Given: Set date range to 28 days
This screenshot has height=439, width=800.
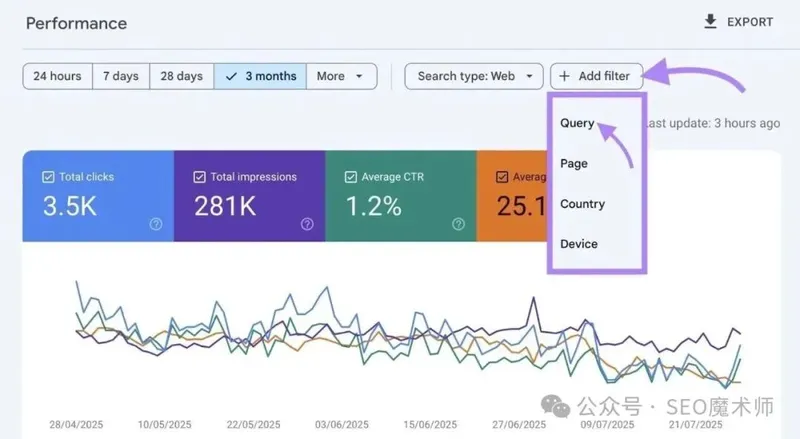Looking at the screenshot, I should (x=181, y=76).
